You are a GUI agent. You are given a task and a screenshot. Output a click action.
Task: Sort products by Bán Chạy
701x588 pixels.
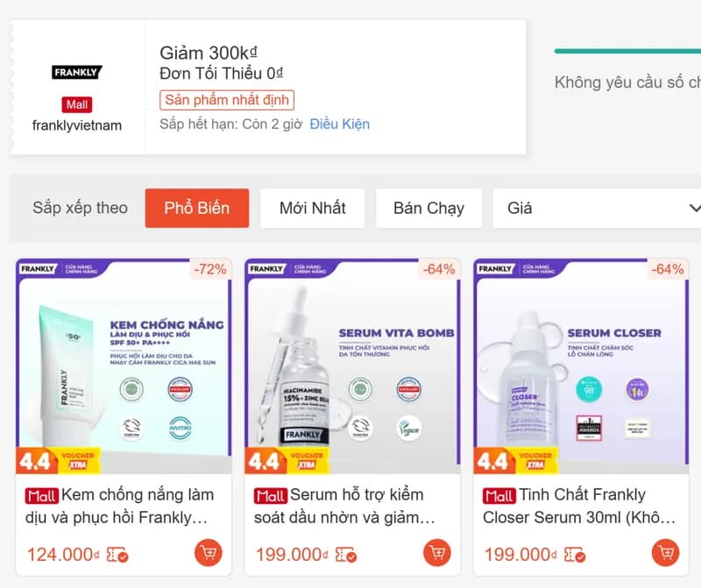428,209
